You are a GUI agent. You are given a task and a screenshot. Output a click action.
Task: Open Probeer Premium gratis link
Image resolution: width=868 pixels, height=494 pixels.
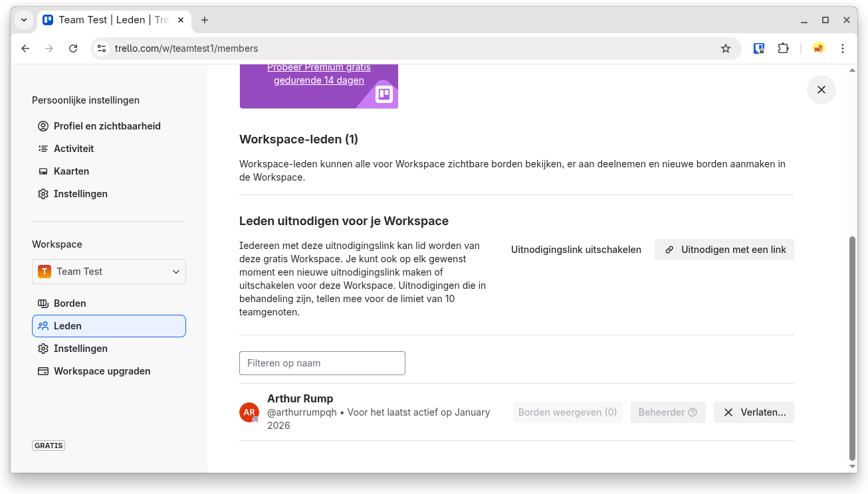319,74
